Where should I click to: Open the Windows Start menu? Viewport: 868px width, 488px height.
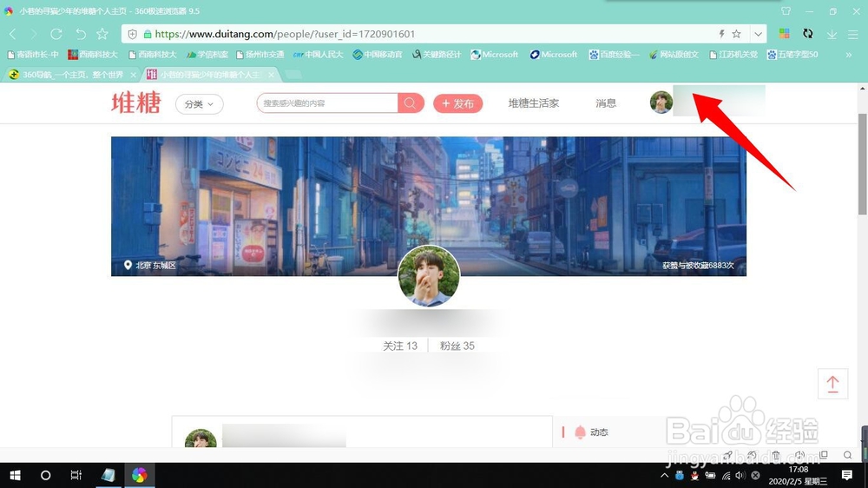(15, 475)
